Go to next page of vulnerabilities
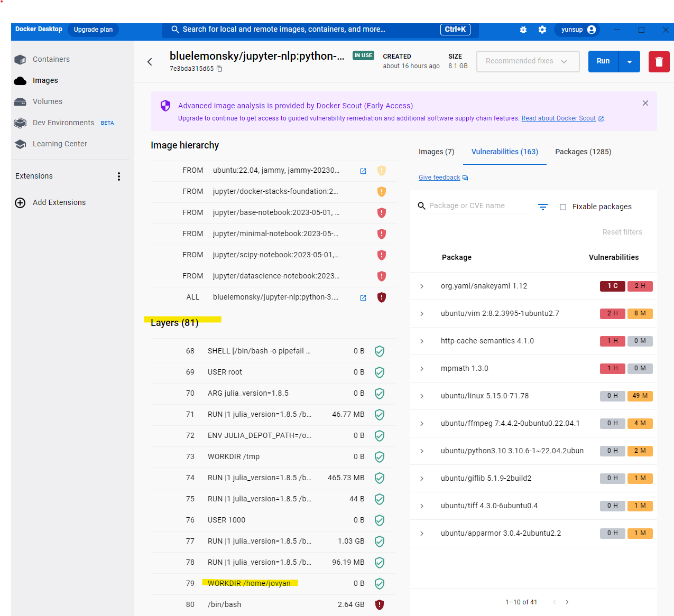Image resolution: width=674 pixels, height=616 pixels. tap(567, 602)
